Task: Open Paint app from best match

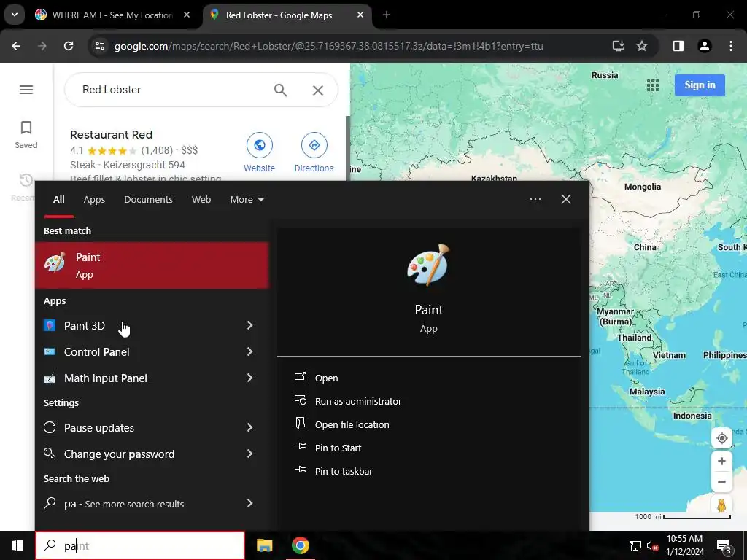Action: [x=152, y=265]
